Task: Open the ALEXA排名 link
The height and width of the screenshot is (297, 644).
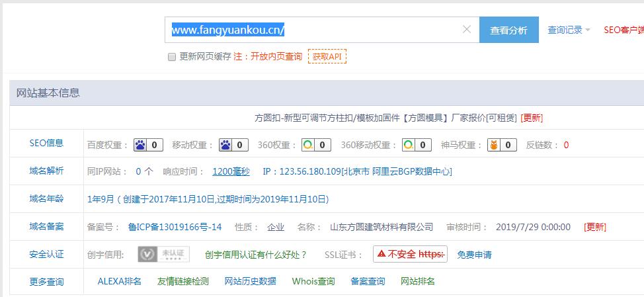Action: [x=120, y=281]
